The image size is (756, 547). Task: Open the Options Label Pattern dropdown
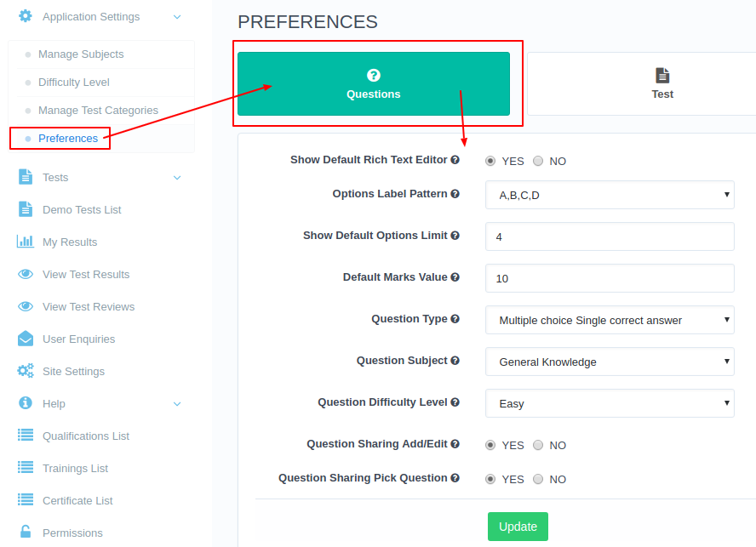[x=610, y=195]
